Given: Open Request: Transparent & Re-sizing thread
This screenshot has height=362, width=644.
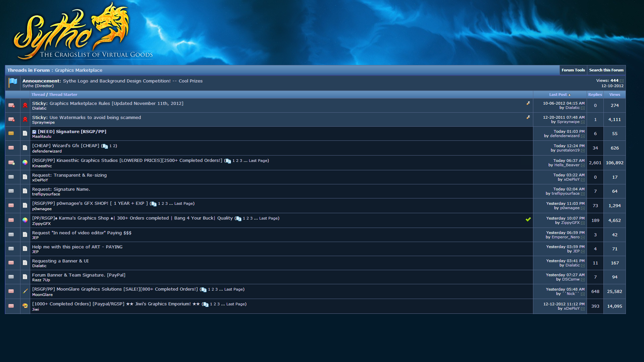Looking at the screenshot, I should click(x=69, y=175).
